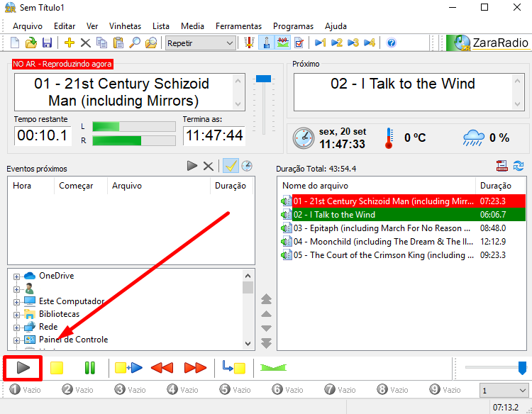Expand the Este Computador tree node
This screenshot has width=532, height=414.
click(x=17, y=302)
